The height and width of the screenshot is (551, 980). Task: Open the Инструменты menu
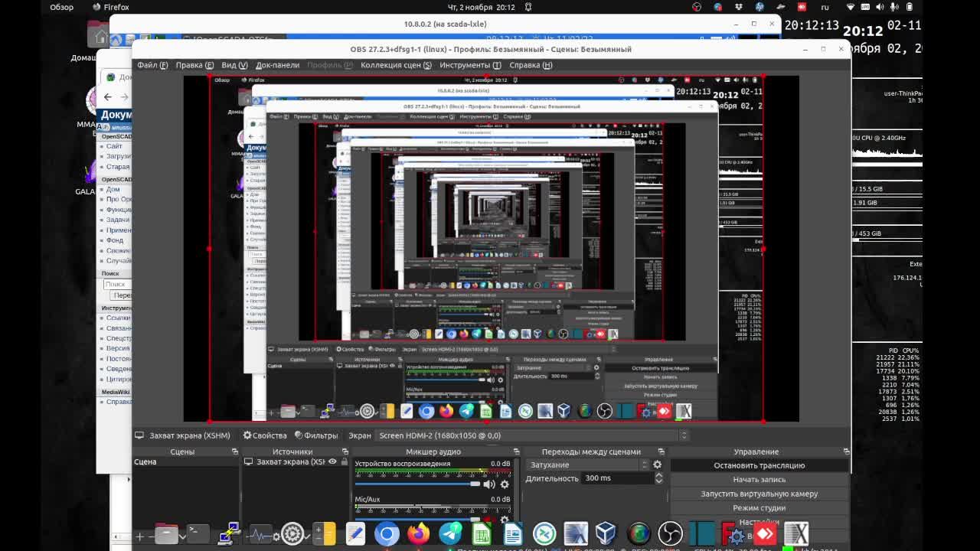[x=470, y=65]
